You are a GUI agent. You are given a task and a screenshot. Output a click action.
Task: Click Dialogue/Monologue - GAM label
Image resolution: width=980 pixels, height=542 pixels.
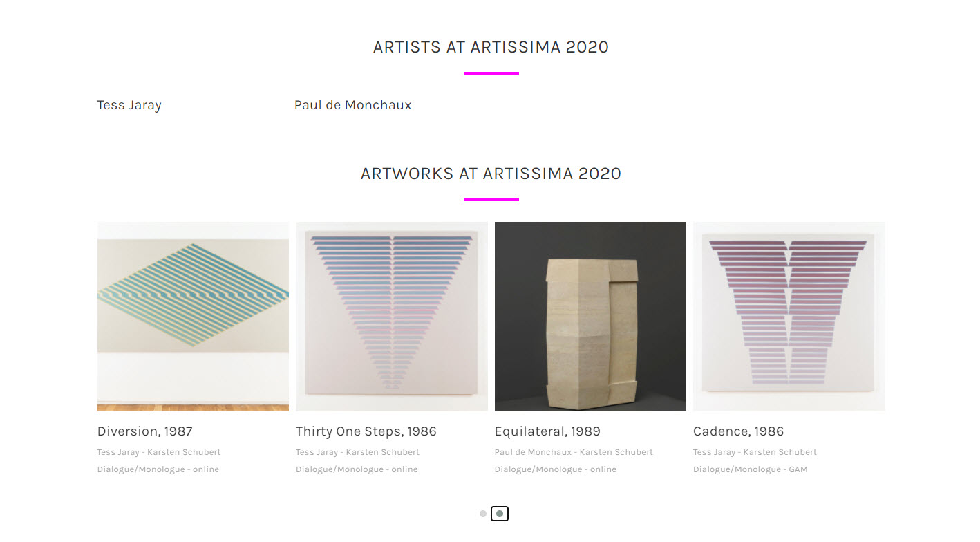click(x=750, y=469)
